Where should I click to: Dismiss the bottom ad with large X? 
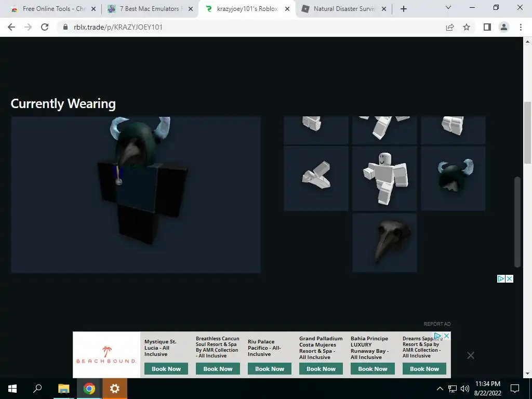pyautogui.click(x=471, y=355)
